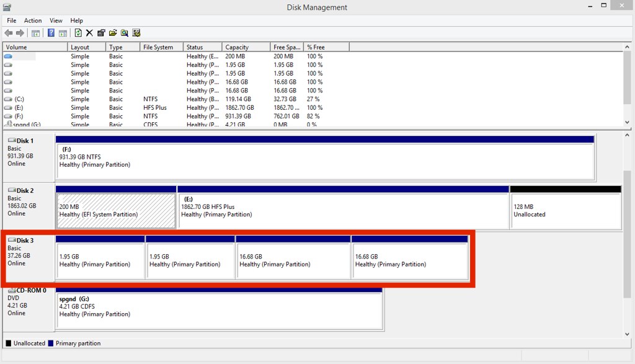Image resolution: width=635 pixels, height=364 pixels.
Task: Open the Action menu
Action: click(x=33, y=20)
